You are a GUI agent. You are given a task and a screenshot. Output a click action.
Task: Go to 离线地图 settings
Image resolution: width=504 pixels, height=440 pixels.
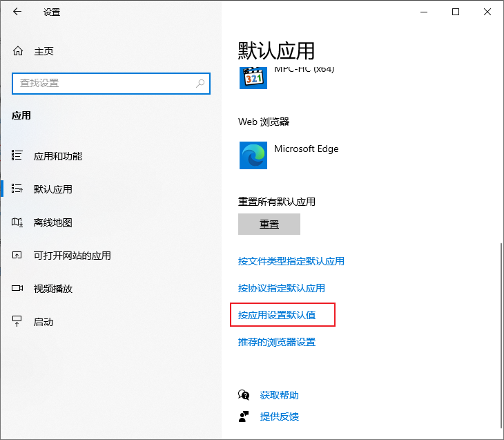tap(53, 222)
